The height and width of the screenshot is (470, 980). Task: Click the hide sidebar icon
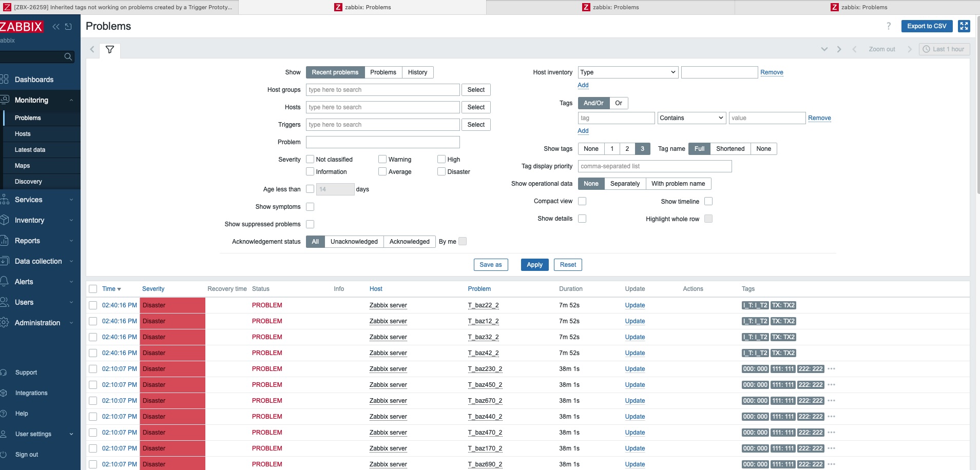point(68,27)
